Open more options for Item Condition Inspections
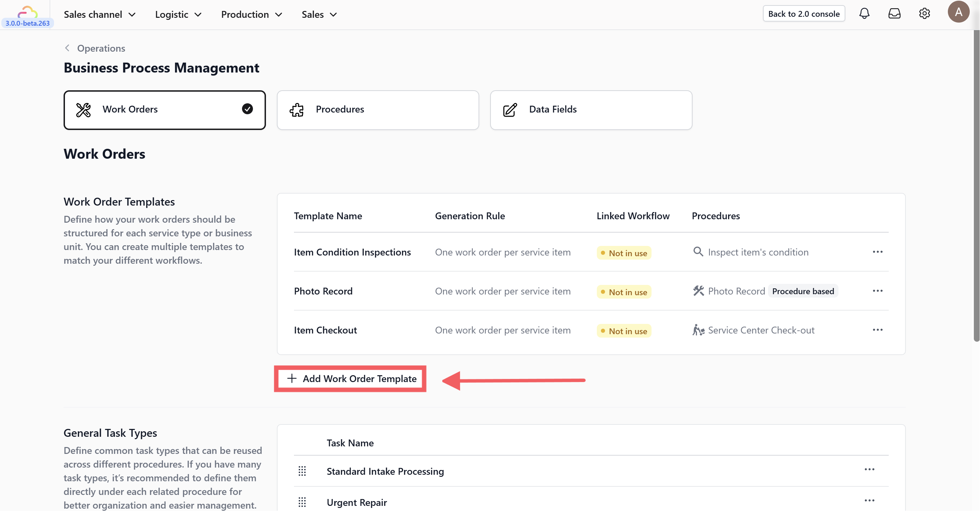This screenshot has height=511, width=980. 877,252
